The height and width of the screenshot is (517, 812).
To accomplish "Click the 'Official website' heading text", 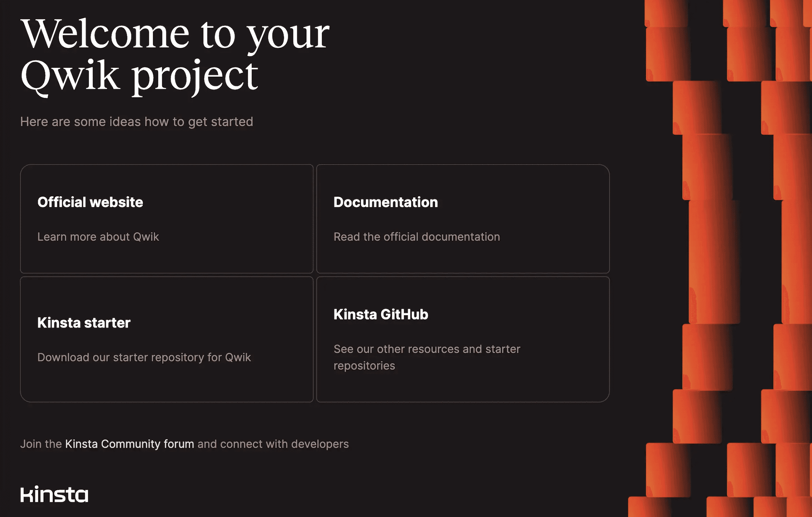I will [x=90, y=202].
